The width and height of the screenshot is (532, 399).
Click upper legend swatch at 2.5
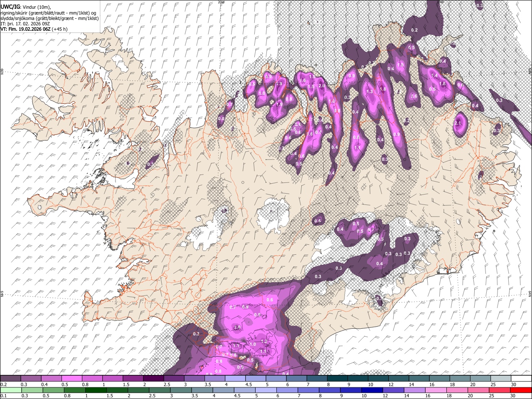click(174, 379)
